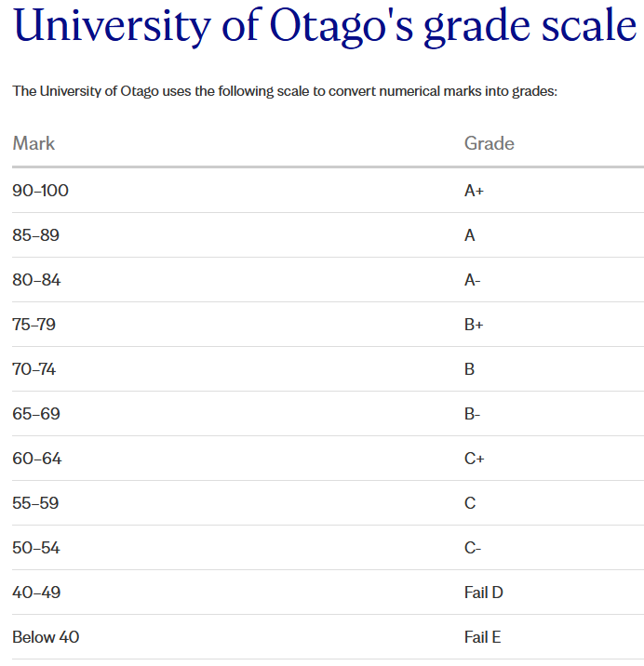Click the intro sentence about converting marks
Screen dimensions: 644x666
284,91
